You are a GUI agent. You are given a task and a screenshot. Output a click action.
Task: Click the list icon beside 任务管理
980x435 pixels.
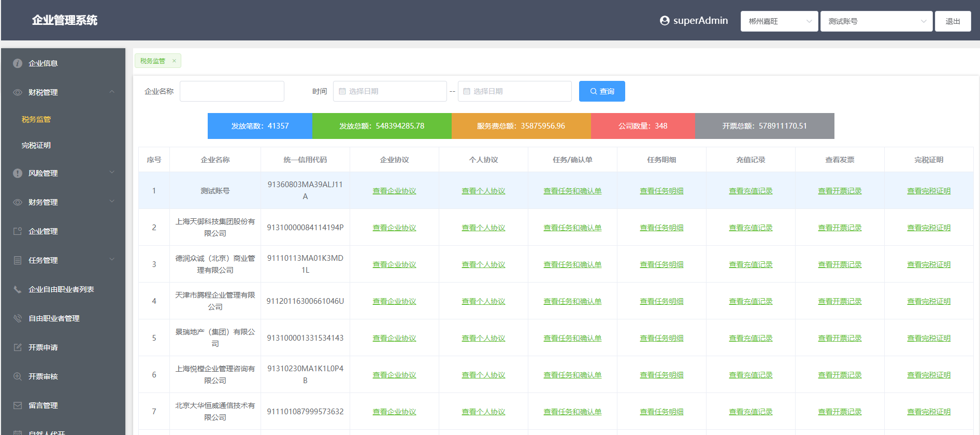tap(18, 260)
